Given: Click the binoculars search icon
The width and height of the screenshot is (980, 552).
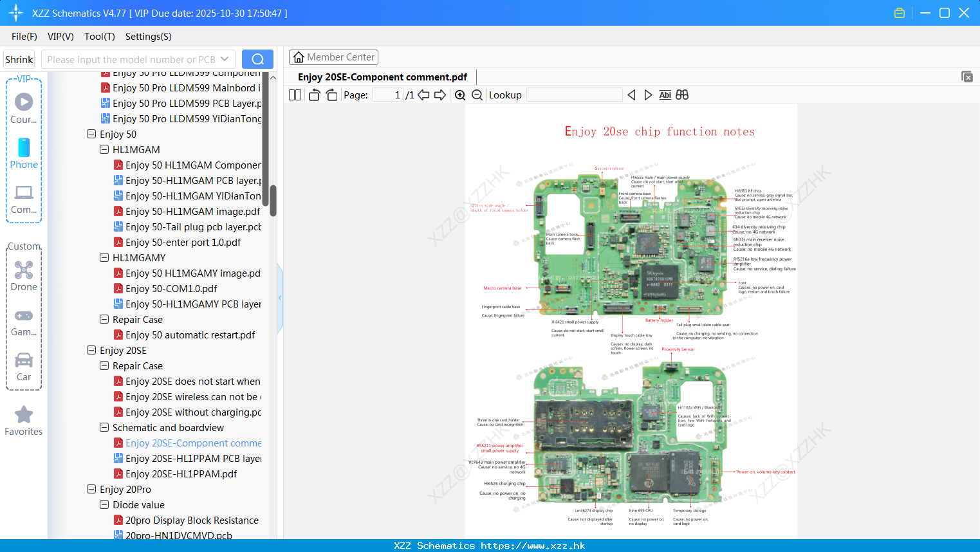Looking at the screenshot, I should [x=682, y=95].
